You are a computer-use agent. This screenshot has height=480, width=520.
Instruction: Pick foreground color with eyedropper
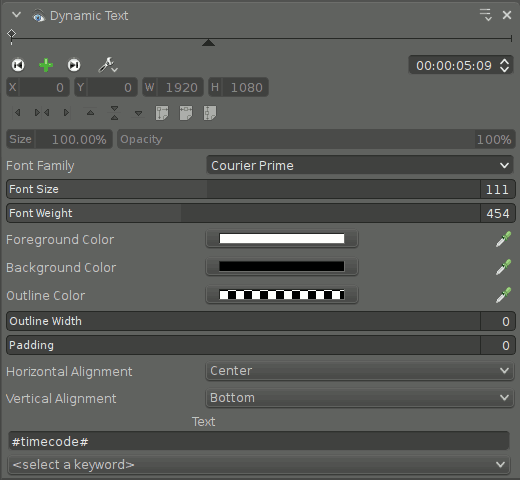pos(503,239)
